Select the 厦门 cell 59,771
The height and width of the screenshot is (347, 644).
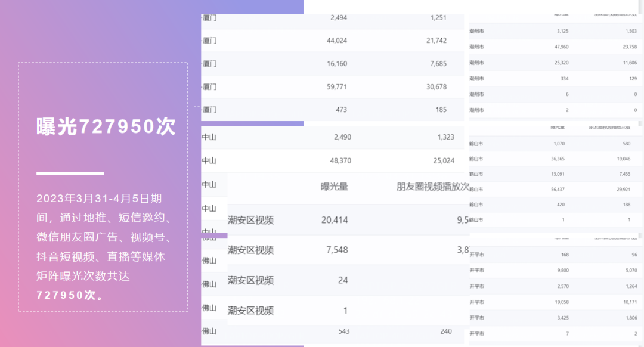pos(337,86)
